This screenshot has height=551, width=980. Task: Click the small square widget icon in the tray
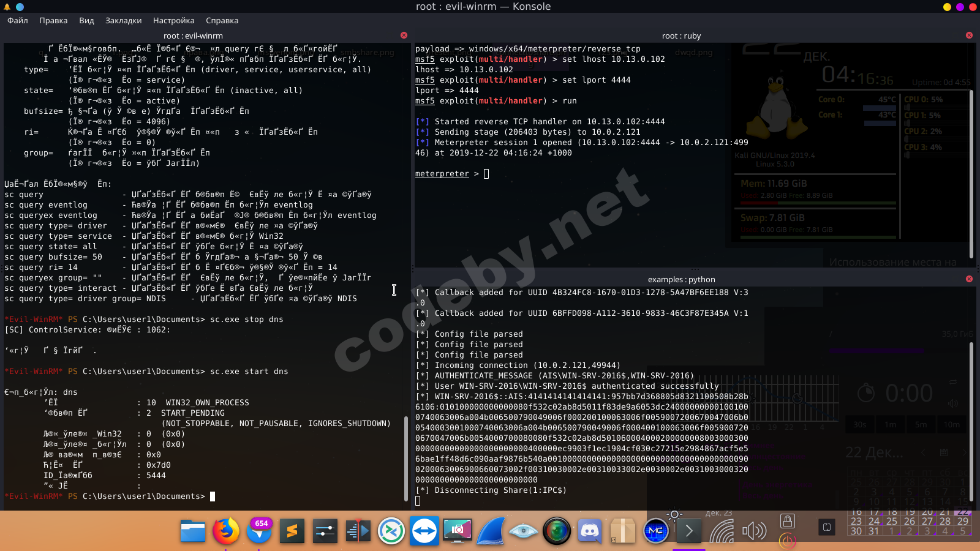(827, 527)
